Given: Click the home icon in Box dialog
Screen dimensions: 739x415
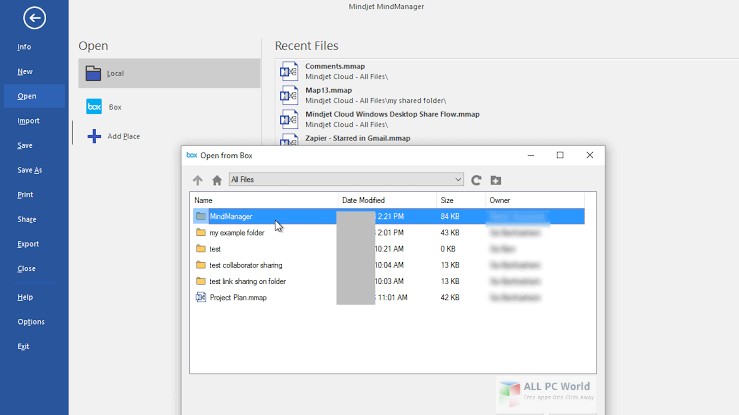Looking at the screenshot, I should [x=217, y=180].
